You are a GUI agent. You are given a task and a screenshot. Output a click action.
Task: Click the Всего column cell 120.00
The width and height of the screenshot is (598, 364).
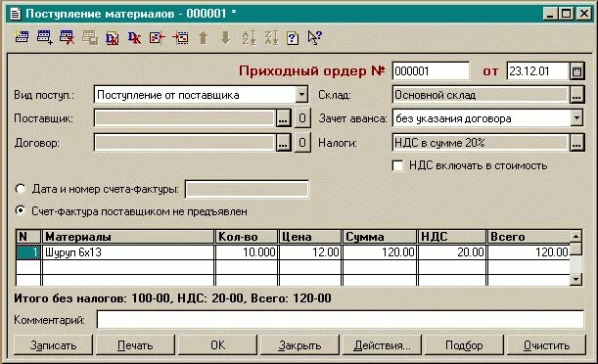[x=529, y=252]
